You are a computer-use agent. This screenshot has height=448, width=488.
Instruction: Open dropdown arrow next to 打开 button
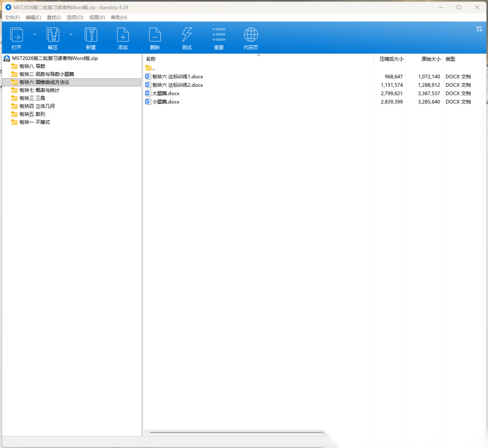point(35,34)
